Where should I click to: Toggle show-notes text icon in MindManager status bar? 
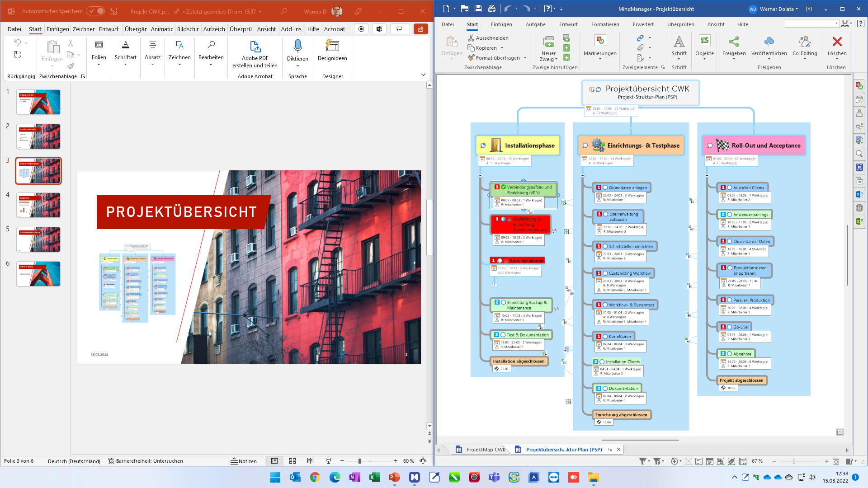click(699, 461)
